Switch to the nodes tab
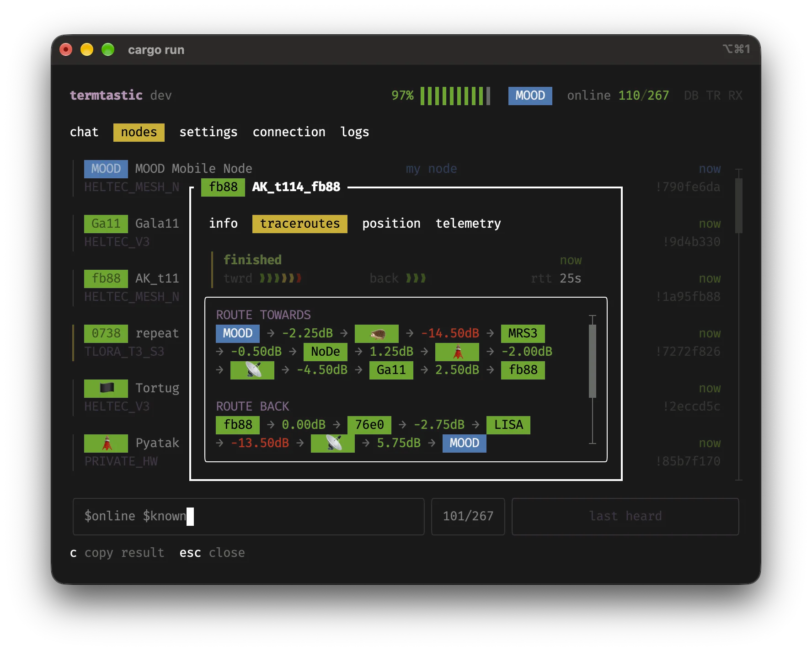This screenshot has height=652, width=812. pyautogui.click(x=139, y=132)
